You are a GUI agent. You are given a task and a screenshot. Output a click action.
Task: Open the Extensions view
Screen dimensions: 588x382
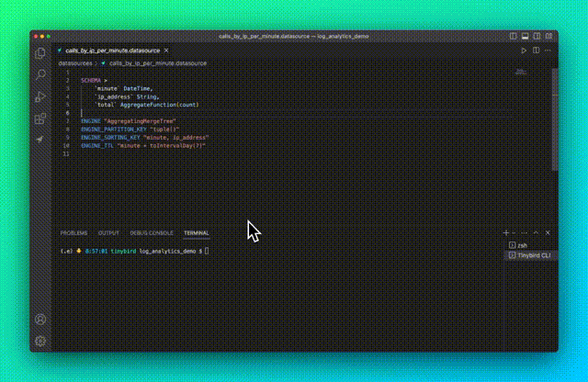coord(40,118)
